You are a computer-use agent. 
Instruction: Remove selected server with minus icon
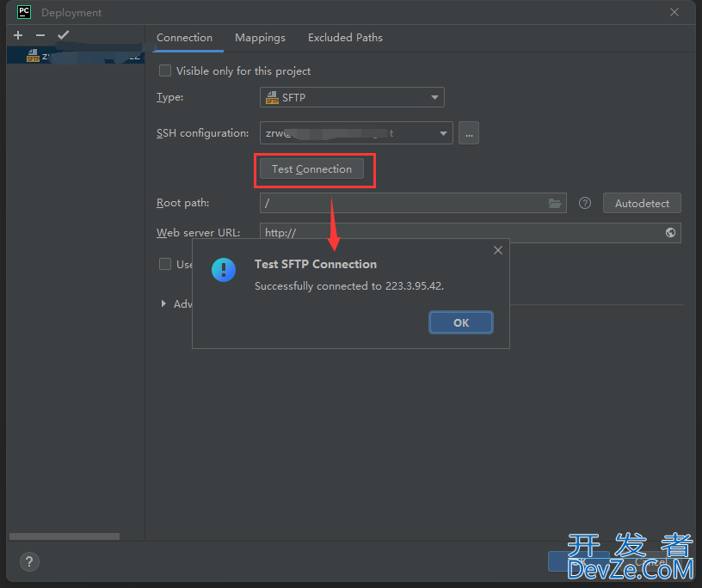click(x=40, y=35)
